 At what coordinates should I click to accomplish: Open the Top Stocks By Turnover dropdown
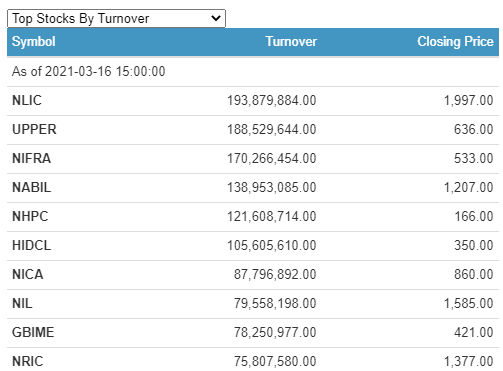pos(116,18)
